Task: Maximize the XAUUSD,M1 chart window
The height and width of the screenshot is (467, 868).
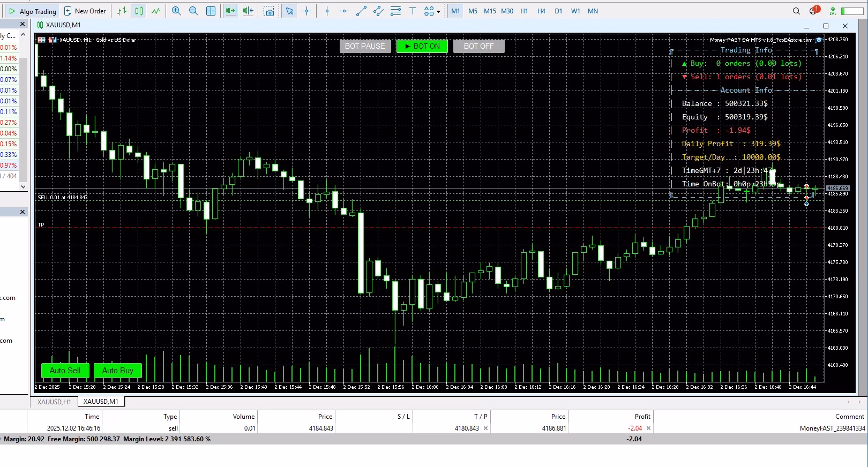Action: click(x=826, y=26)
